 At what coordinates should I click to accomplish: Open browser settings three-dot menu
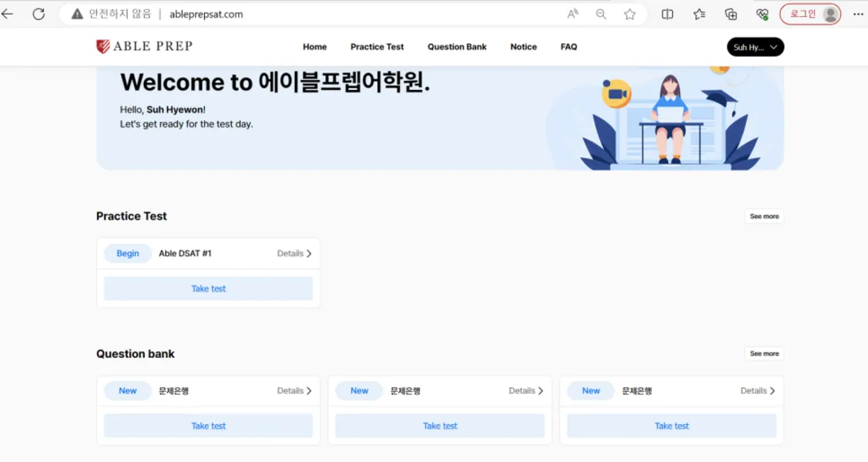point(857,15)
